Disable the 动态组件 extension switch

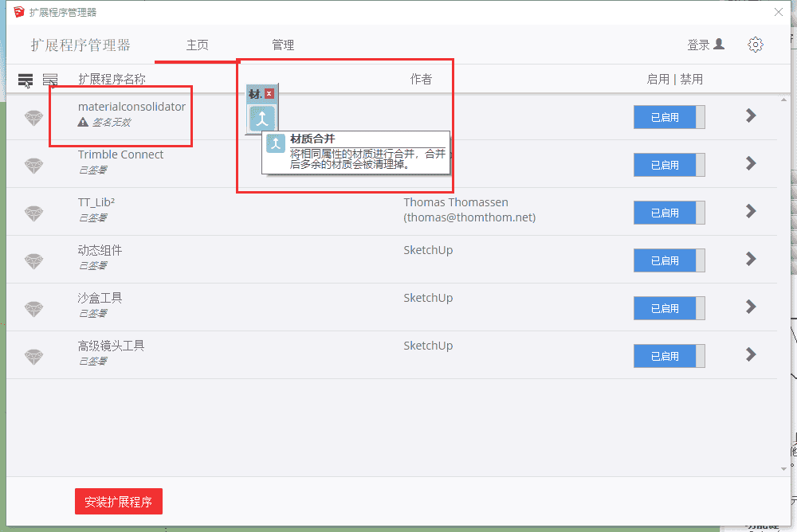(669, 260)
